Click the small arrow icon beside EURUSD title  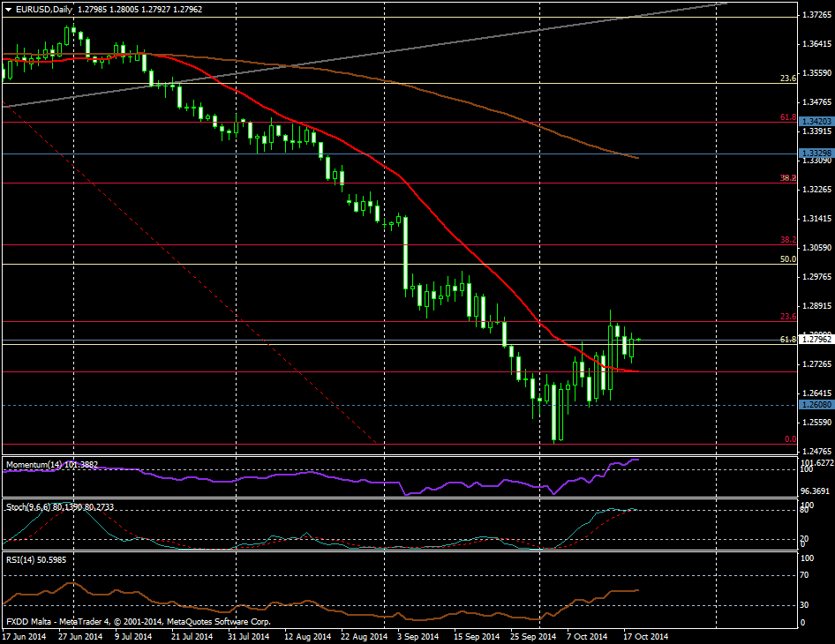[6, 10]
